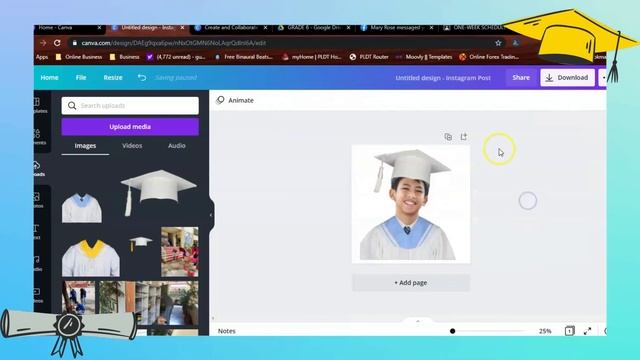Switch to GRADE 6 Google Drive tab

[314, 28]
